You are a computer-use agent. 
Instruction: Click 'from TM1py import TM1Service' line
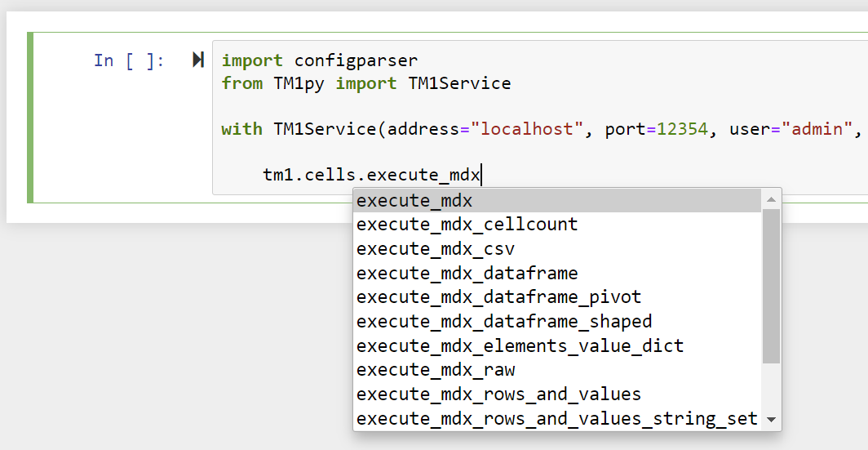click(366, 83)
